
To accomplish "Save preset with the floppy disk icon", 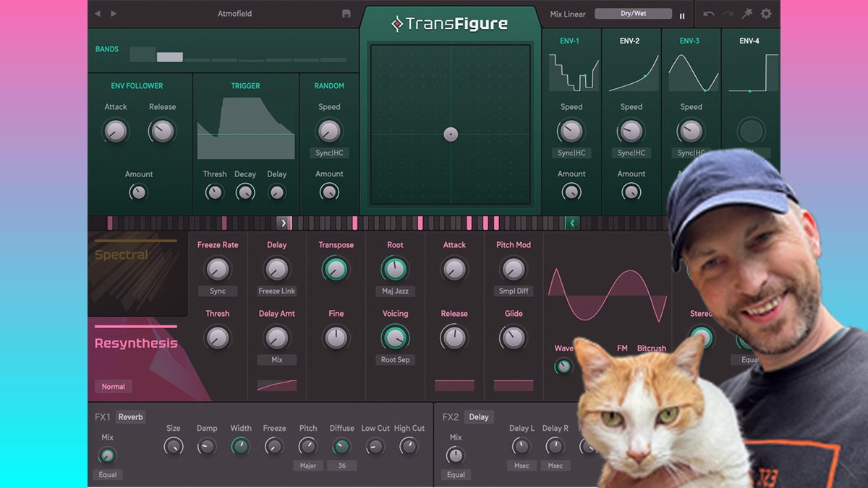I will (346, 14).
